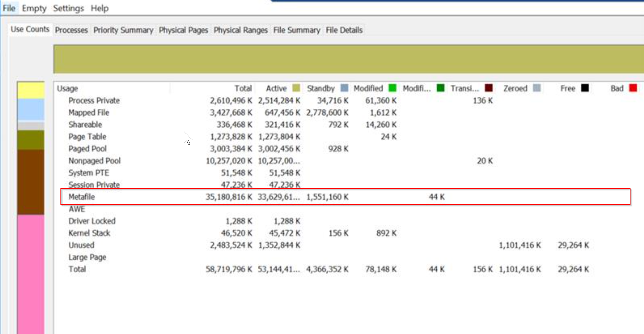Click the pink Metafile segment in sidebar
The height and width of the screenshot is (334, 644).
click(31, 274)
